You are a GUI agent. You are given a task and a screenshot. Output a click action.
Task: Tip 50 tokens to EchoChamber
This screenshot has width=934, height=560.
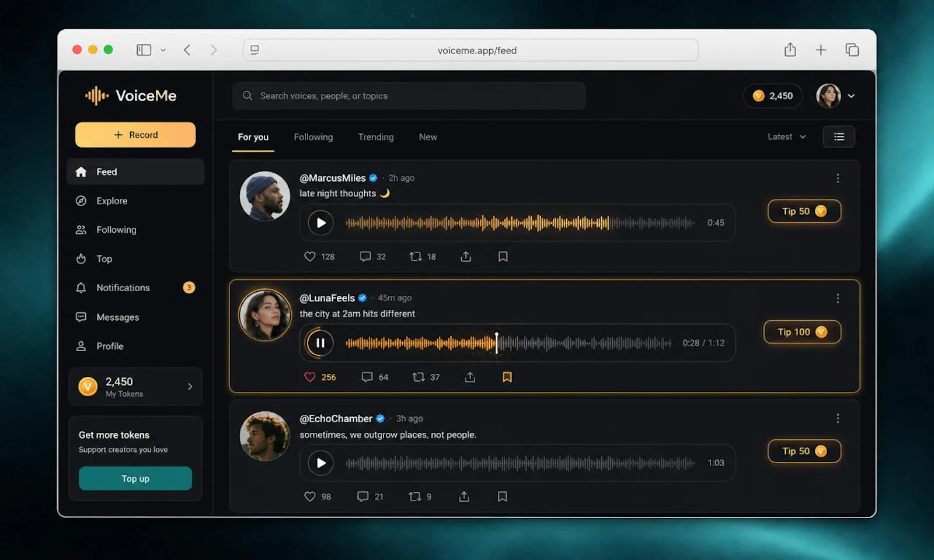click(x=804, y=451)
